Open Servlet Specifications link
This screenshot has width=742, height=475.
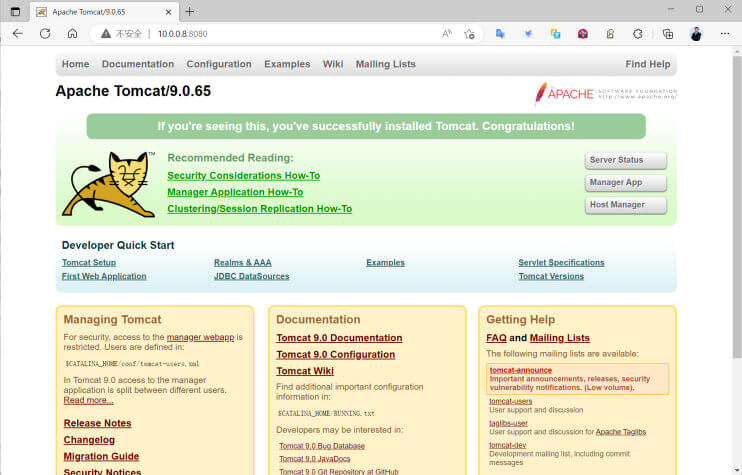561,263
